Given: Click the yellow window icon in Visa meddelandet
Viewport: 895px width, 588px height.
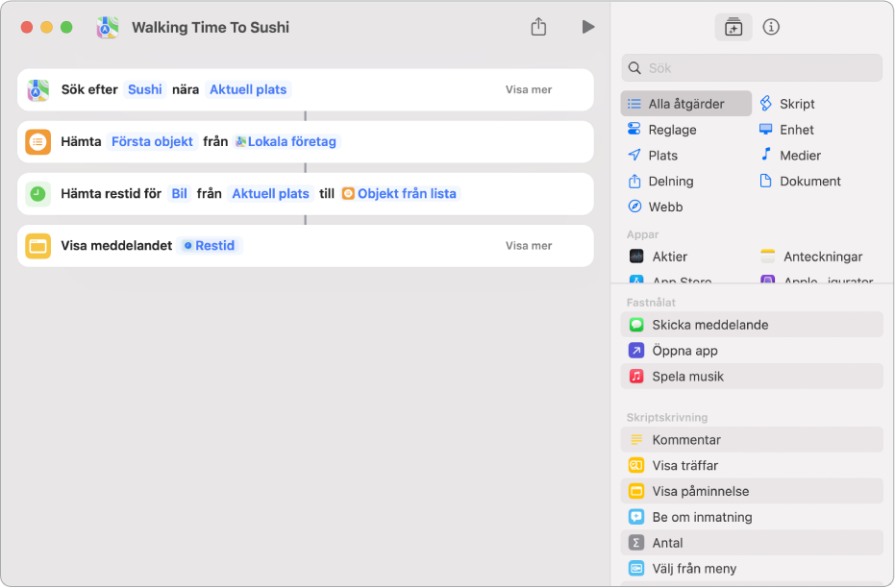Looking at the screenshot, I should click(38, 246).
